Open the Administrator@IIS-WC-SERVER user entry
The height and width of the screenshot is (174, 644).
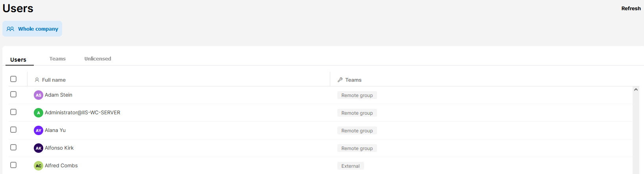[x=82, y=112]
